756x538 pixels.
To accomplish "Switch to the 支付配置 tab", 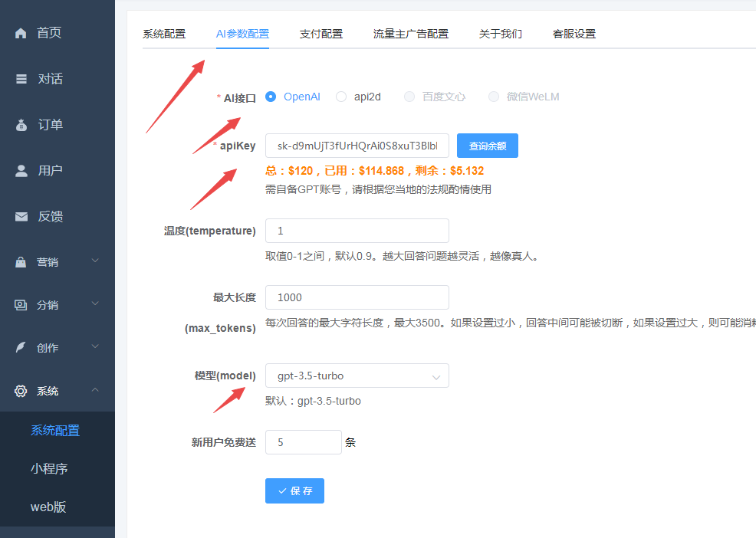I will point(320,34).
